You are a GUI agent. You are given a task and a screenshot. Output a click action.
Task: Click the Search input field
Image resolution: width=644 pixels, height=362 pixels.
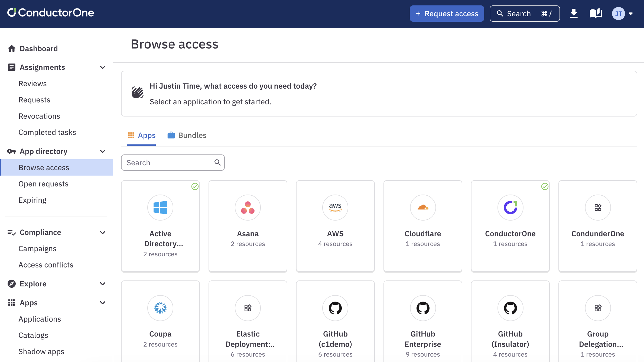pos(173,162)
